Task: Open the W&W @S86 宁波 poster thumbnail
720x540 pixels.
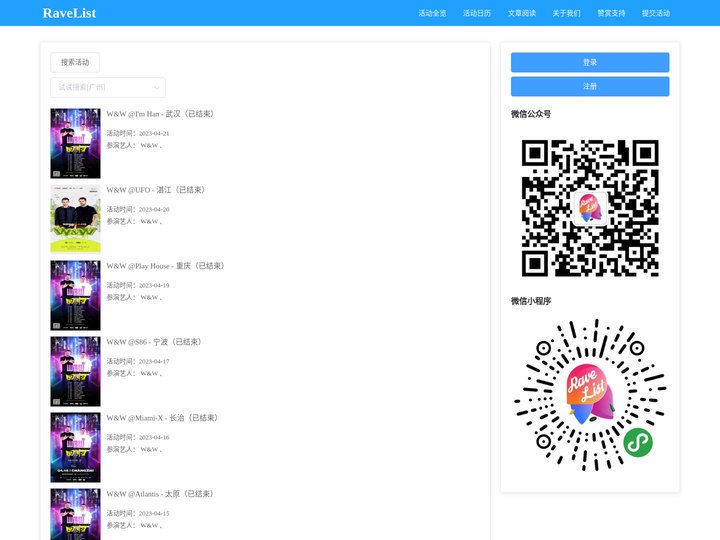Action: click(x=75, y=371)
